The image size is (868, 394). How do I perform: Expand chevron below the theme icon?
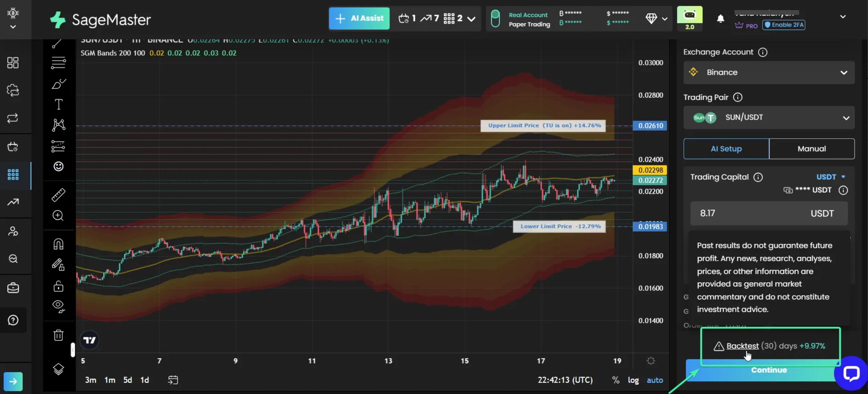pos(13,27)
